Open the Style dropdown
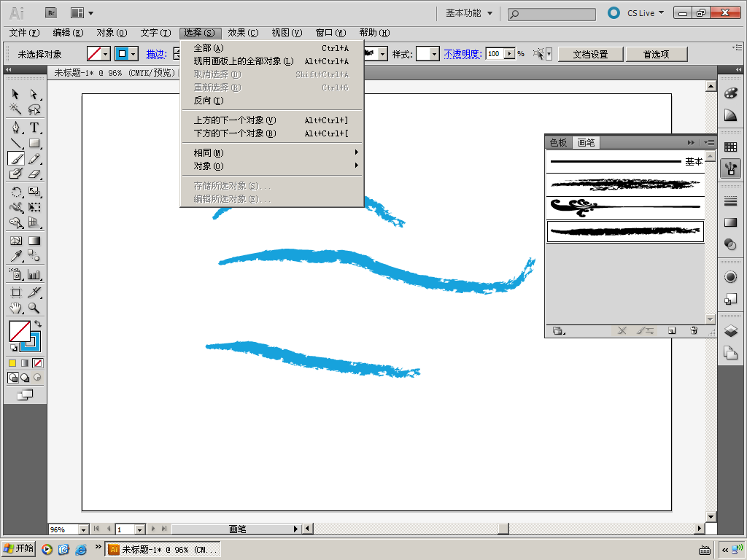The width and height of the screenshot is (747, 560). (433, 54)
